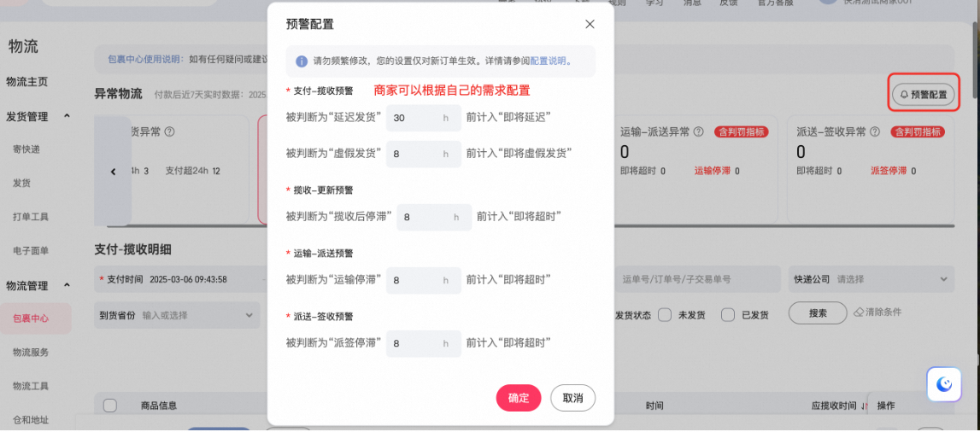Image resolution: width=980 pixels, height=432 pixels.
Task: Click the 即将超时 0 under 运输-派送异常
Action: coord(643,171)
